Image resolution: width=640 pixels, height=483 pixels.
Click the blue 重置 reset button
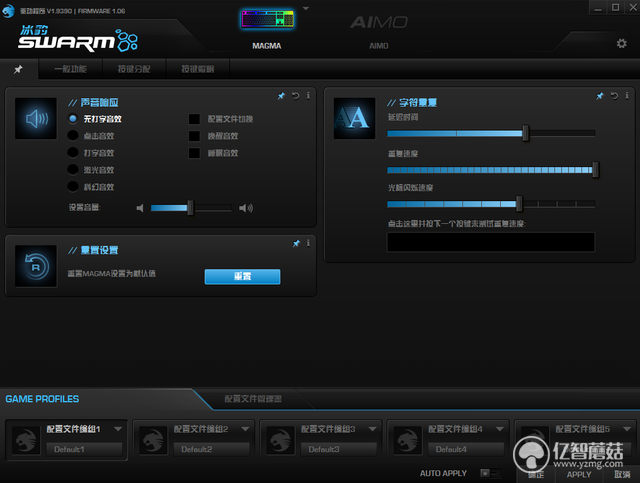242,276
